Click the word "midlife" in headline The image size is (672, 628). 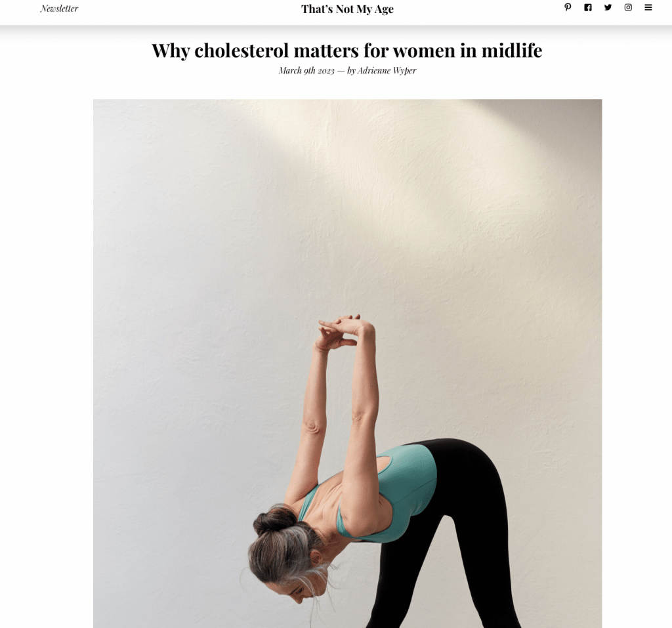point(512,51)
